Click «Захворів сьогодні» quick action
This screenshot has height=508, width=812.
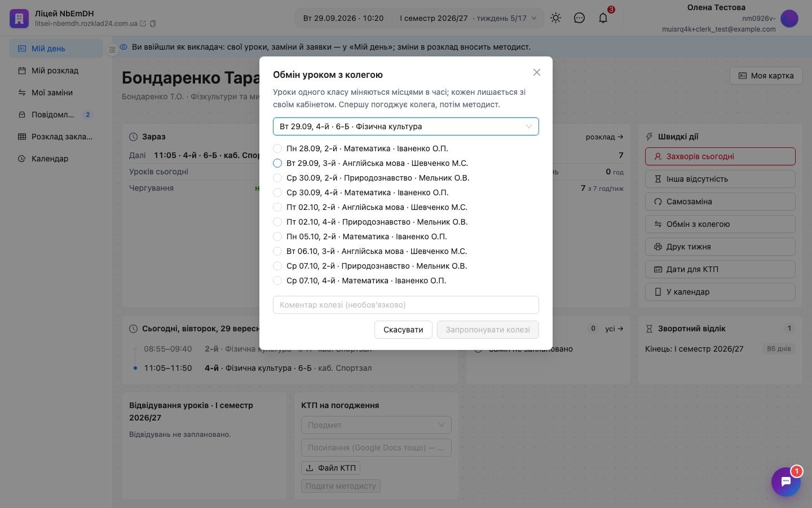click(720, 156)
